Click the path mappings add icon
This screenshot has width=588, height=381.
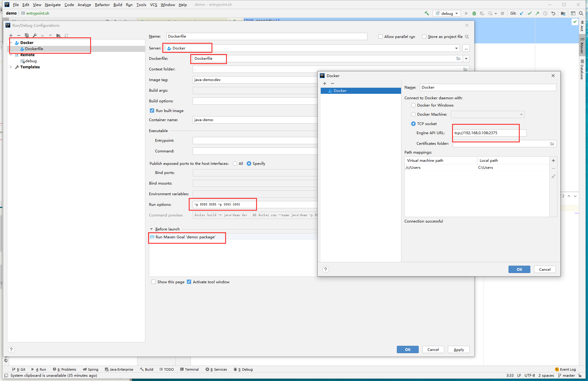pyautogui.click(x=554, y=161)
